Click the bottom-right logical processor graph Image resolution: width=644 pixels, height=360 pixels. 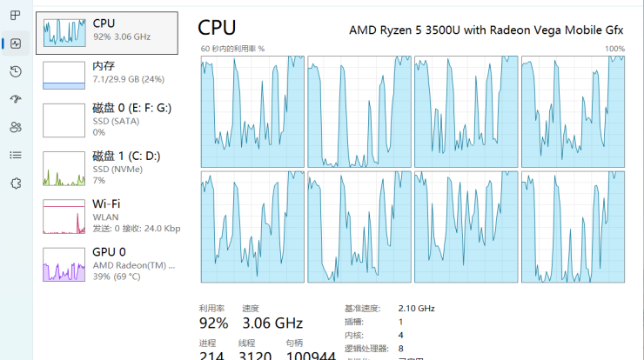573,226
